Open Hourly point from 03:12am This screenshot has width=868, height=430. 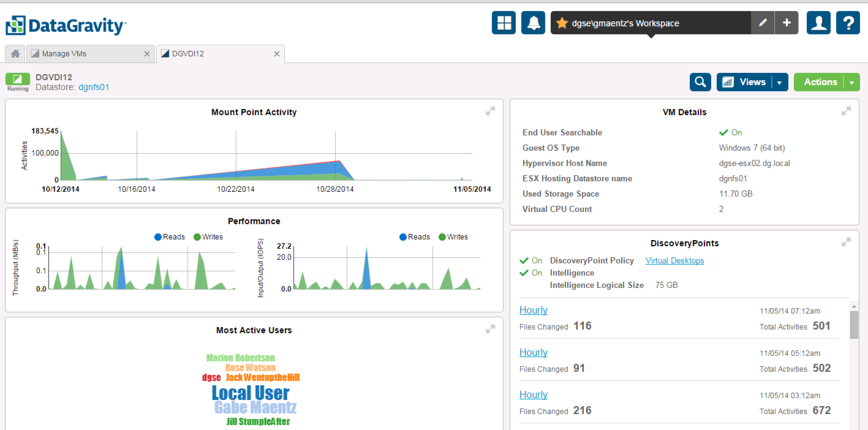[533, 395]
